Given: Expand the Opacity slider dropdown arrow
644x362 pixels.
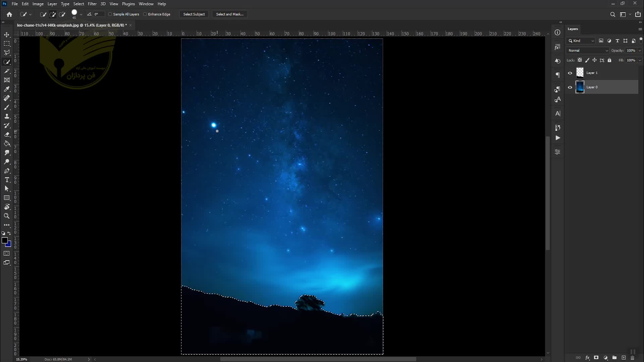Looking at the screenshot, I should 640,51.
